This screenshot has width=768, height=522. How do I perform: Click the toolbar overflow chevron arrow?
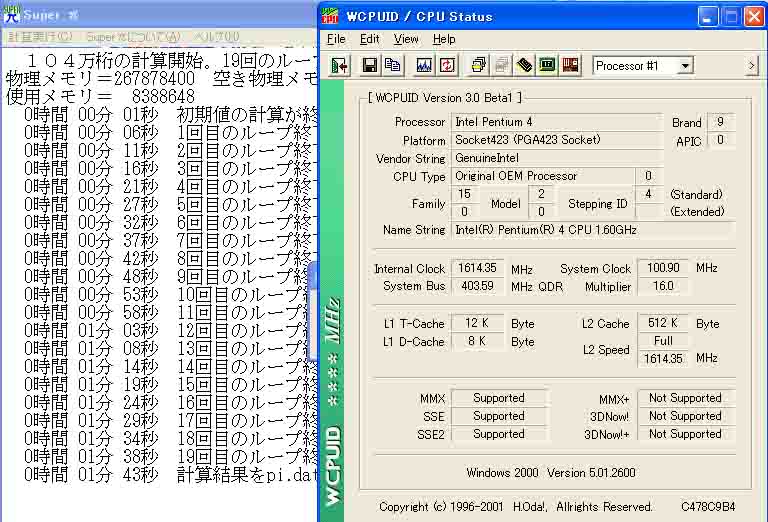[x=751, y=66]
